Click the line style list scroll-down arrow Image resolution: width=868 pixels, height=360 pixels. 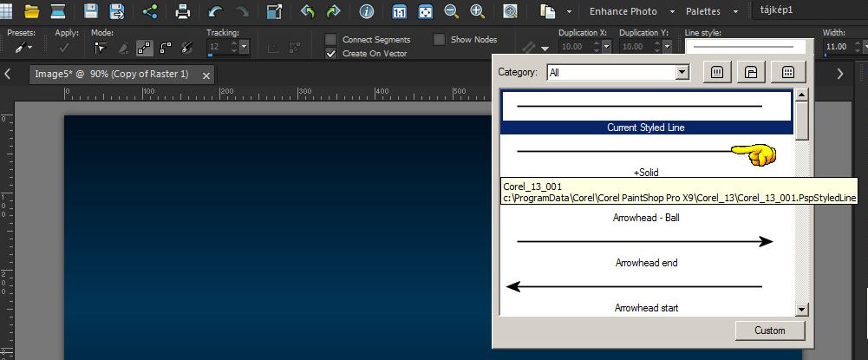[801, 309]
